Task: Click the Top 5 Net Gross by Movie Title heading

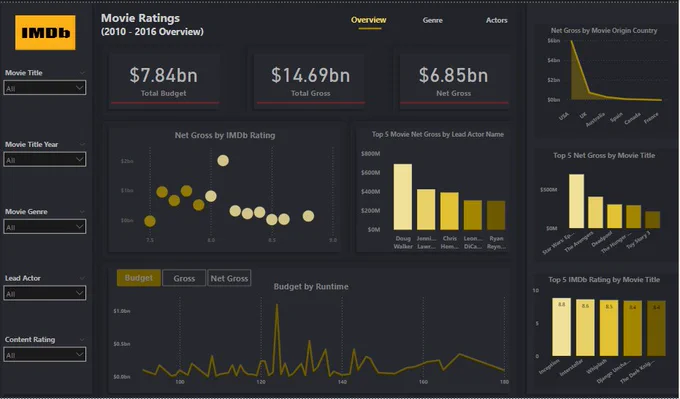Action: pyautogui.click(x=604, y=155)
